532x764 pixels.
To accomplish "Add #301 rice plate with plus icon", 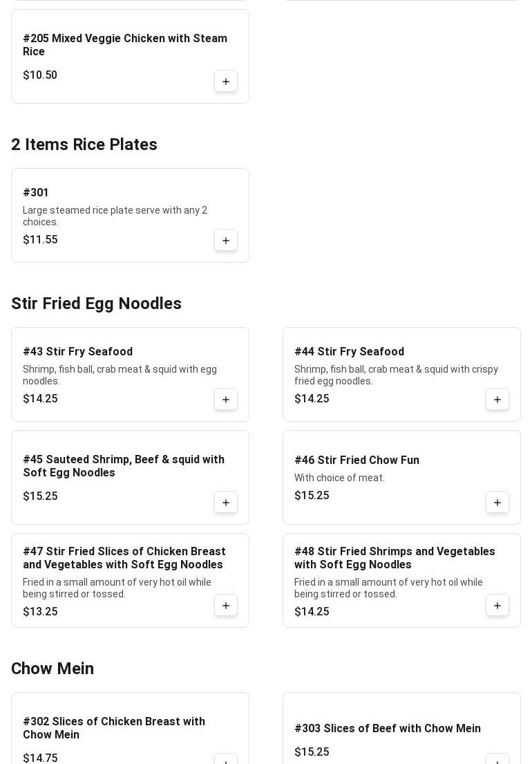I will [226, 241].
